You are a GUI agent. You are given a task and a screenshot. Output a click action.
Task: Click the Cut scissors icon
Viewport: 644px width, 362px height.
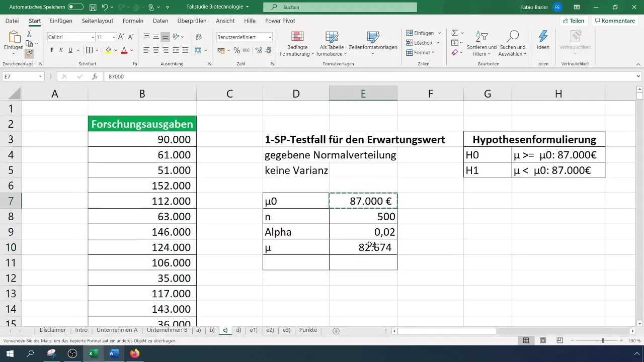coord(29,34)
